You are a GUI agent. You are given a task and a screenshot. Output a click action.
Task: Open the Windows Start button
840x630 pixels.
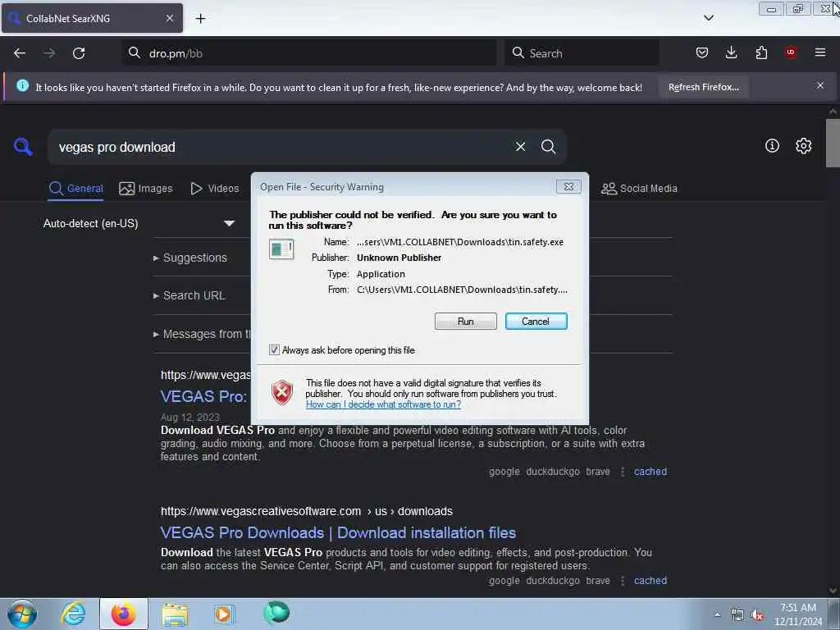pyautogui.click(x=22, y=614)
